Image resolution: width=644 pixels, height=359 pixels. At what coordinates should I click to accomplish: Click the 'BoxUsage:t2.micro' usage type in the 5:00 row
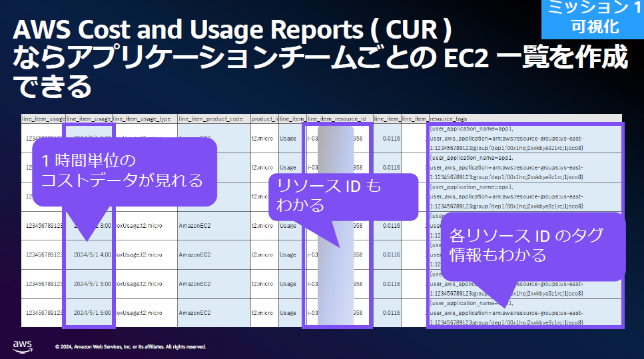pos(139,284)
